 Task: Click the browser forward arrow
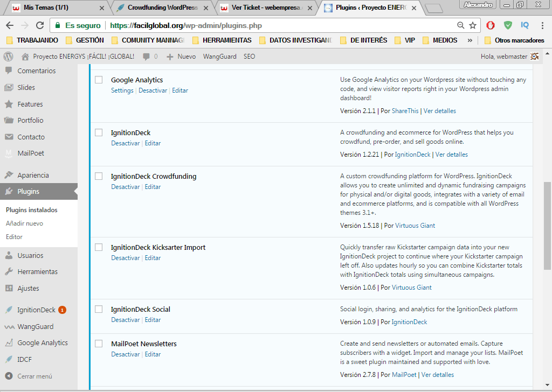coord(25,25)
